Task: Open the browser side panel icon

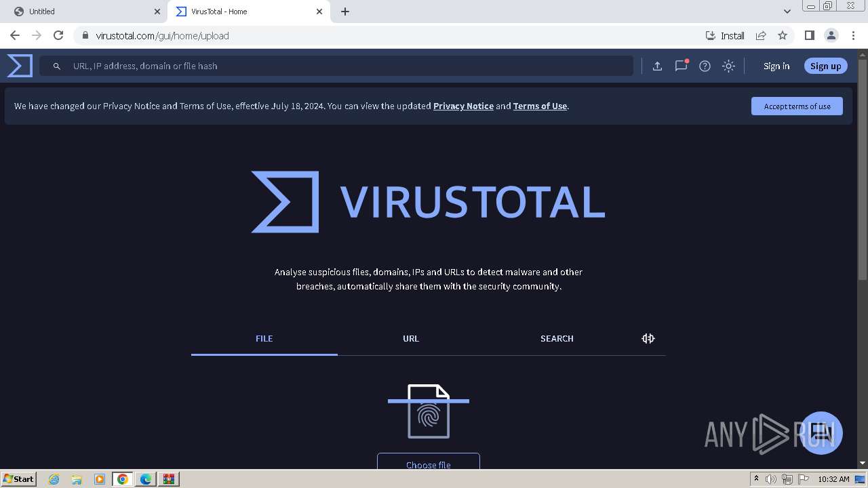Action: (x=809, y=35)
